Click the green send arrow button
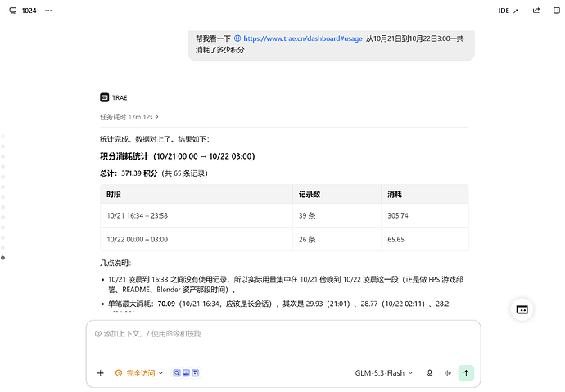Viewport: 565px width, 392px height. (x=466, y=373)
